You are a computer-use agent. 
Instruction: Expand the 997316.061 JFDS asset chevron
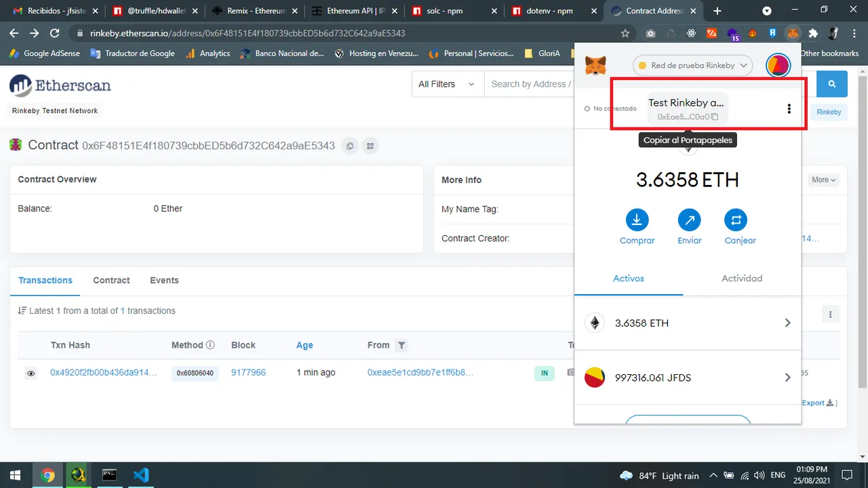click(x=787, y=378)
